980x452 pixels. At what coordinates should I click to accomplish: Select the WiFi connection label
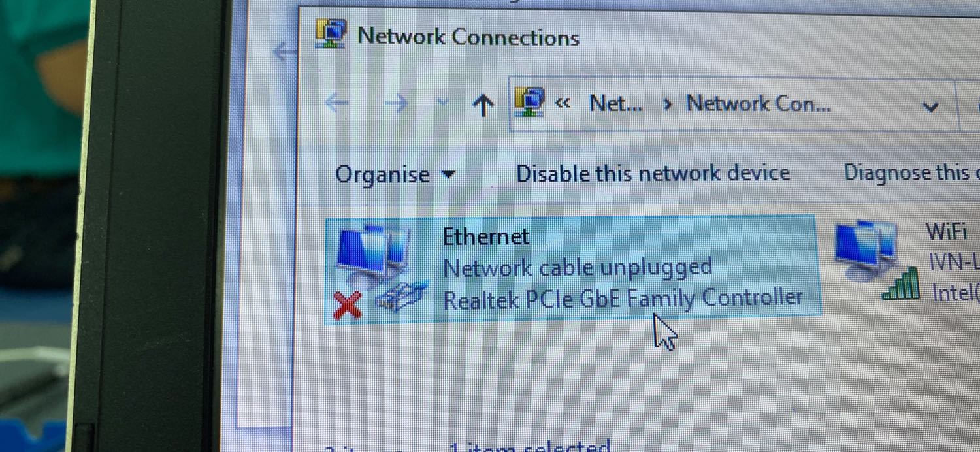coord(946,232)
